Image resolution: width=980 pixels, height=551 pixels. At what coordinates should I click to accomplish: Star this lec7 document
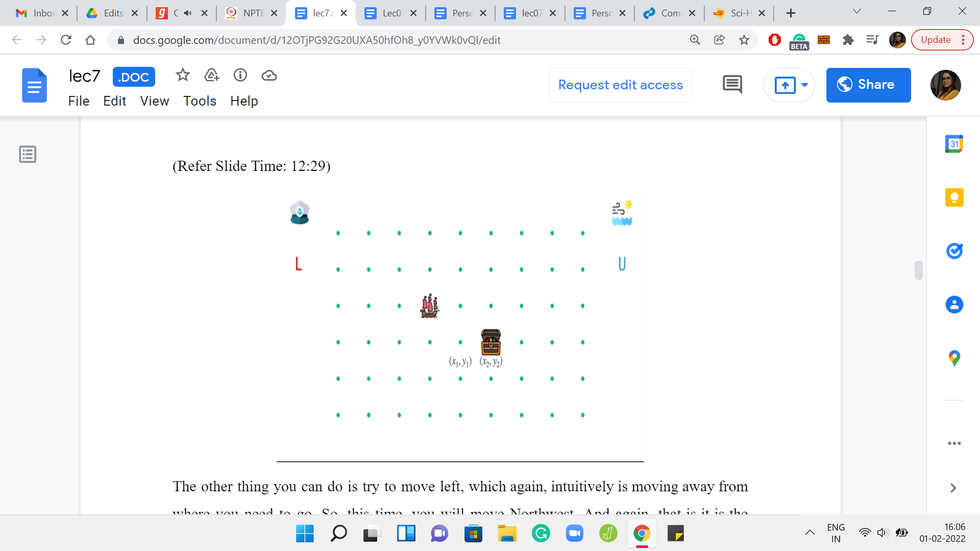[x=182, y=76]
